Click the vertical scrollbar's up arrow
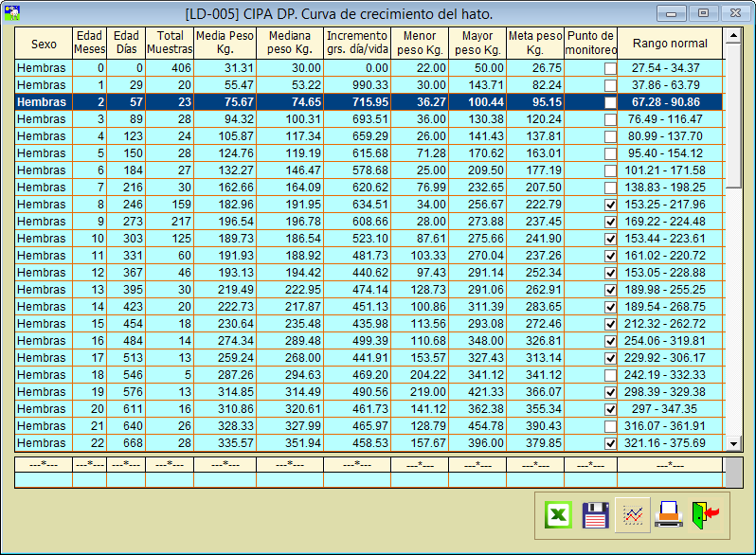The width and height of the screenshot is (756, 555). point(732,35)
